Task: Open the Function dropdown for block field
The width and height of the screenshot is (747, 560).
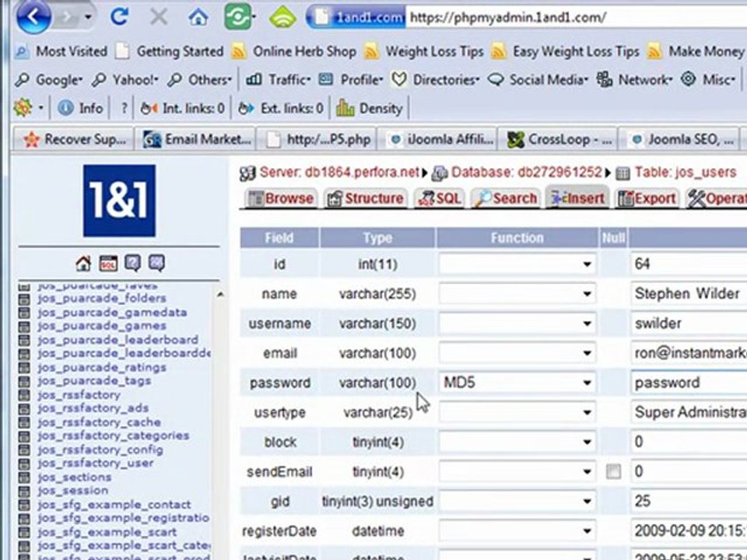Action: click(x=517, y=442)
